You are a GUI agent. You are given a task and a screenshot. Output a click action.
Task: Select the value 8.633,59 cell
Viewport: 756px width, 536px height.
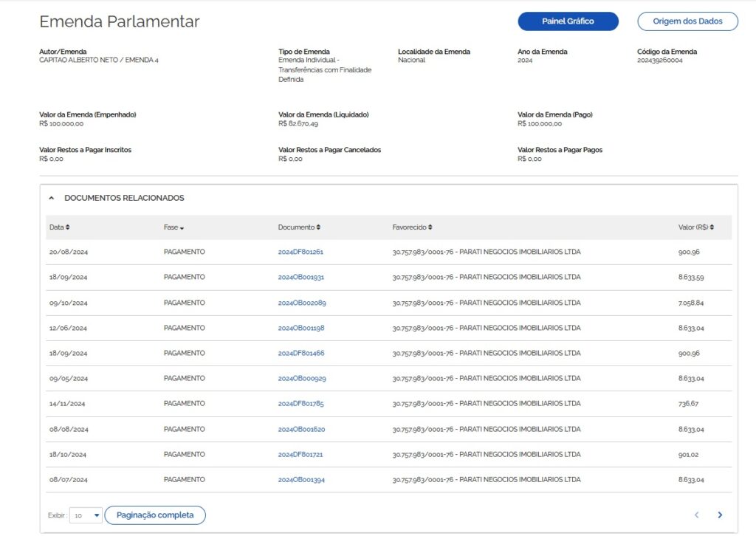(x=691, y=277)
